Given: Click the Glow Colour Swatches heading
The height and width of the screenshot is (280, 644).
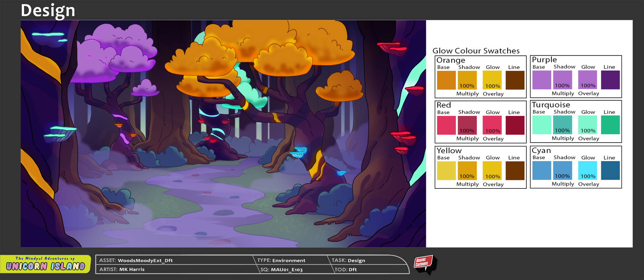Looking at the screenshot, I should (x=476, y=51).
